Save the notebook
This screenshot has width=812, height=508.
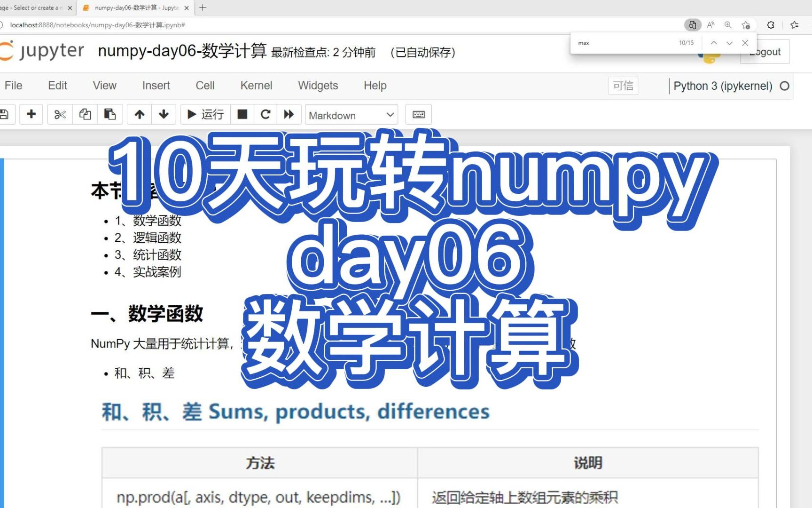point(4,114)
